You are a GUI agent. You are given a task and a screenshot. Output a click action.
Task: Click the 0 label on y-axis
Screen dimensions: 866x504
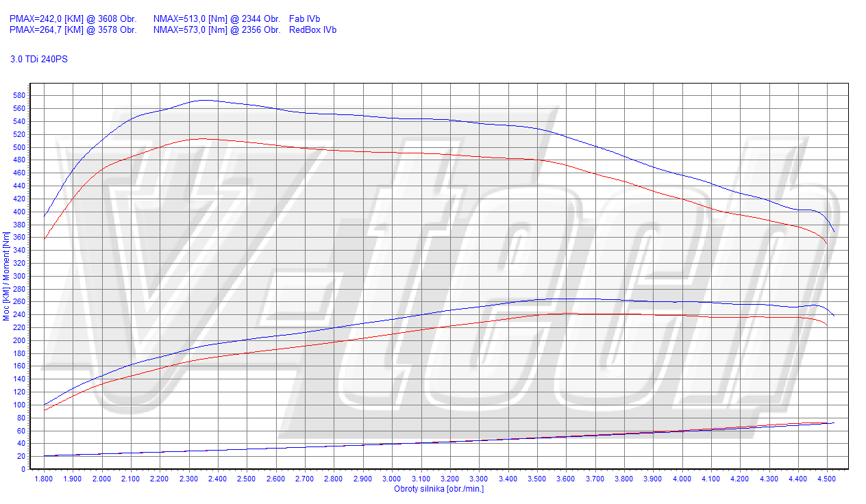coord(23,470)
